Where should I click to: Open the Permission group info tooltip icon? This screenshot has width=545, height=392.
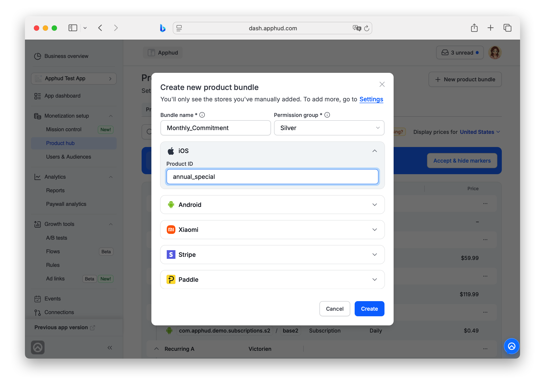[x=327, y=115]
